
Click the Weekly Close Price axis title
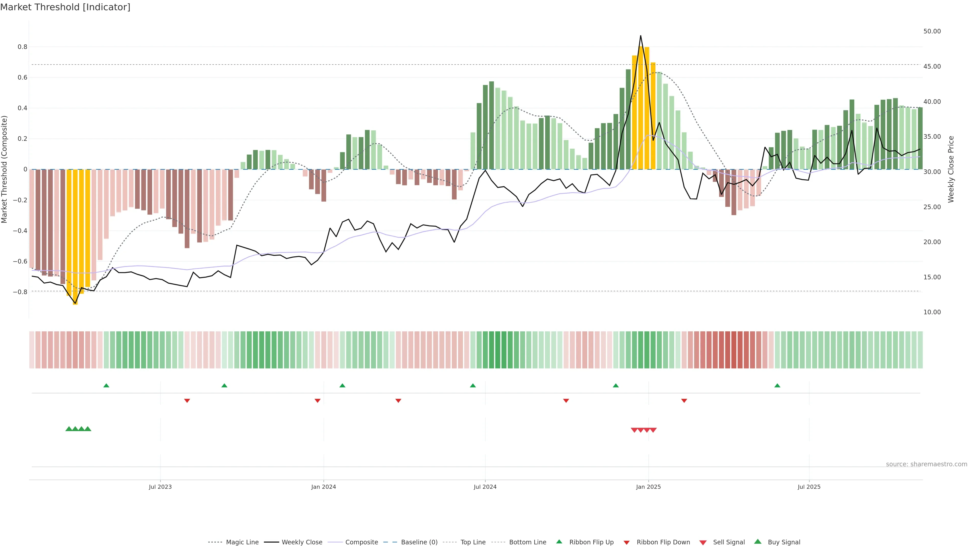pos(951,169)
